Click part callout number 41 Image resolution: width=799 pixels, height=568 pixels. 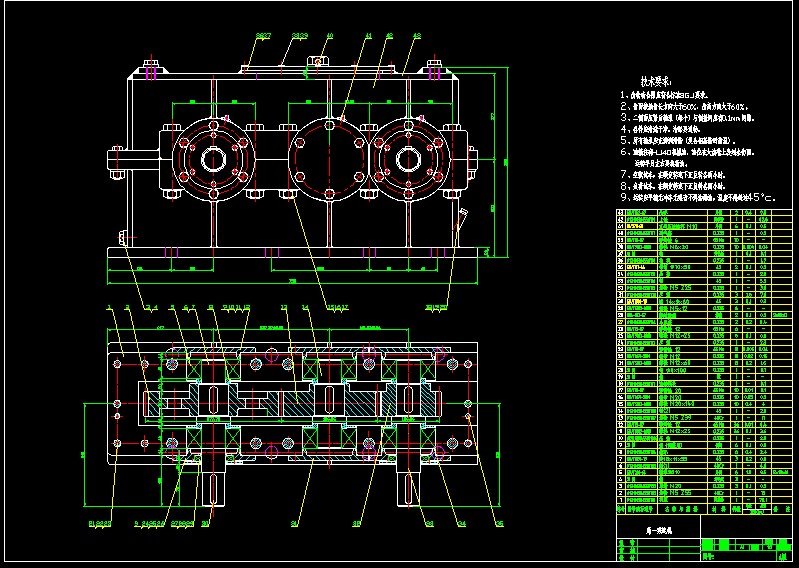[368, 35]
